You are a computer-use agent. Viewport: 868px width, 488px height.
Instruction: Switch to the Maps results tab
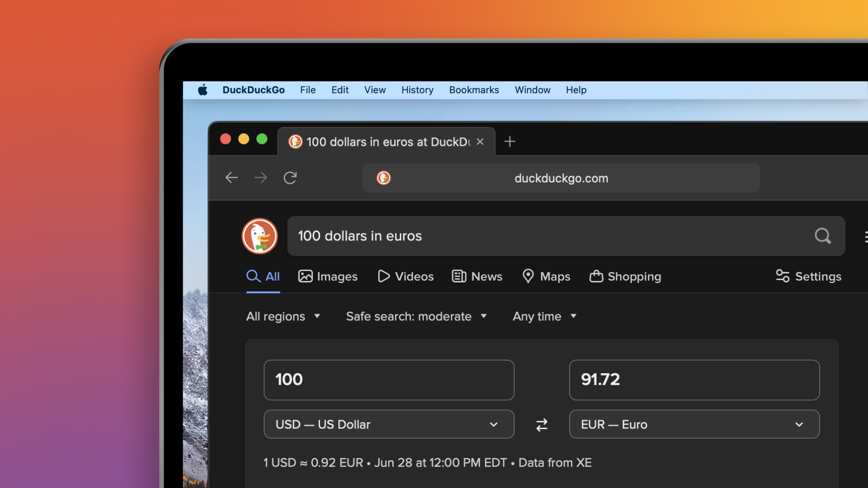[x=546, y=276]
